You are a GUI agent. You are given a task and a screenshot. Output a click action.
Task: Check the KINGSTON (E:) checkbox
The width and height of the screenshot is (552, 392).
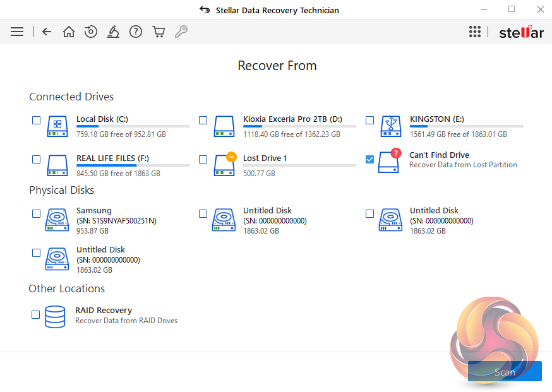[369, 121]
